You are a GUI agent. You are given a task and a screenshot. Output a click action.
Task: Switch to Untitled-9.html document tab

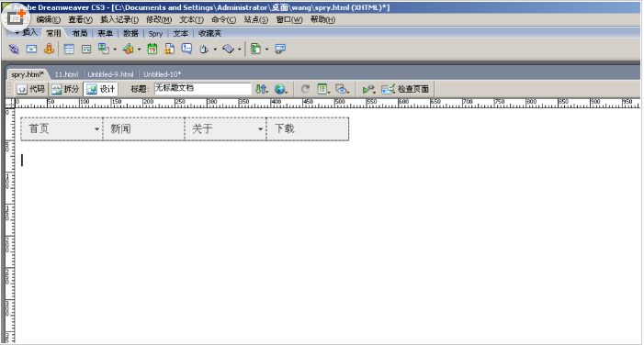click(x=110, y=74)
